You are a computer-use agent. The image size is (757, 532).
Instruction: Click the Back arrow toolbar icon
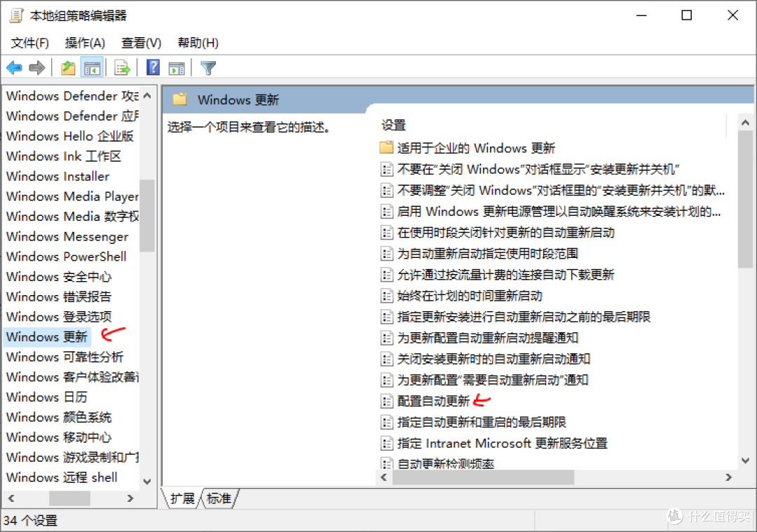[x=15, y=68]
